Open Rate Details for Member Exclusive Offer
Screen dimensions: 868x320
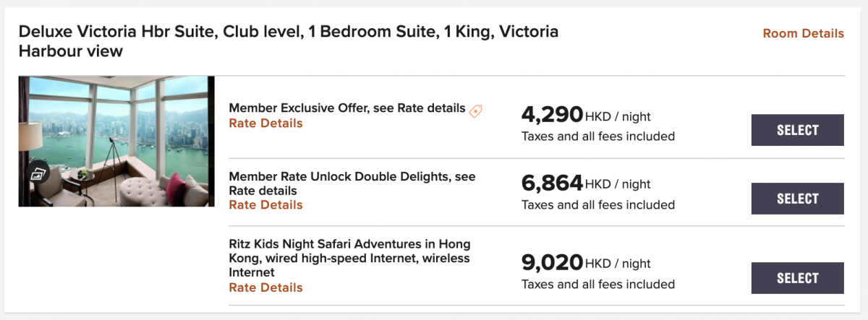click(265, 124)
